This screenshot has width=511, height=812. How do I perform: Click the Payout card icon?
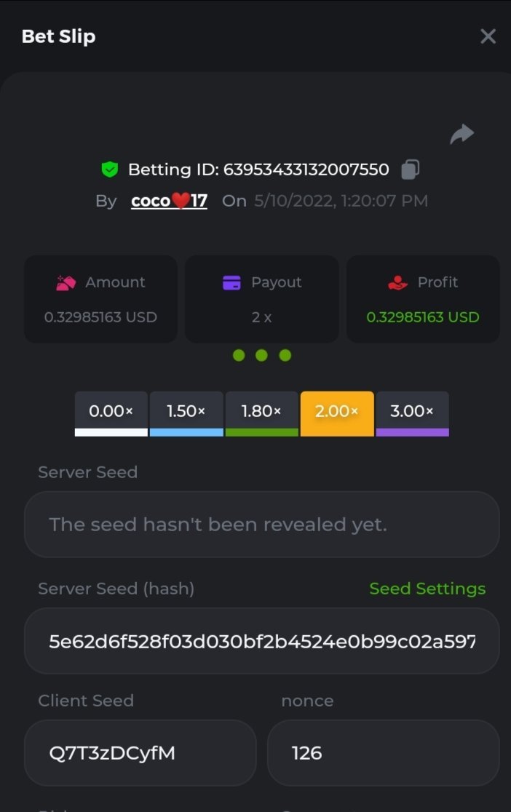231,283
